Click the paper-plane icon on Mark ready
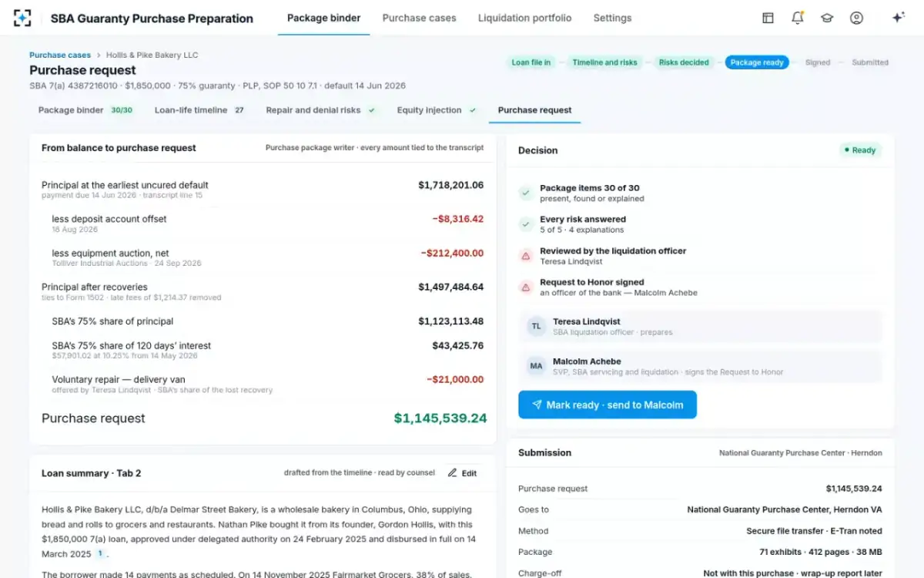 [537, 405]
